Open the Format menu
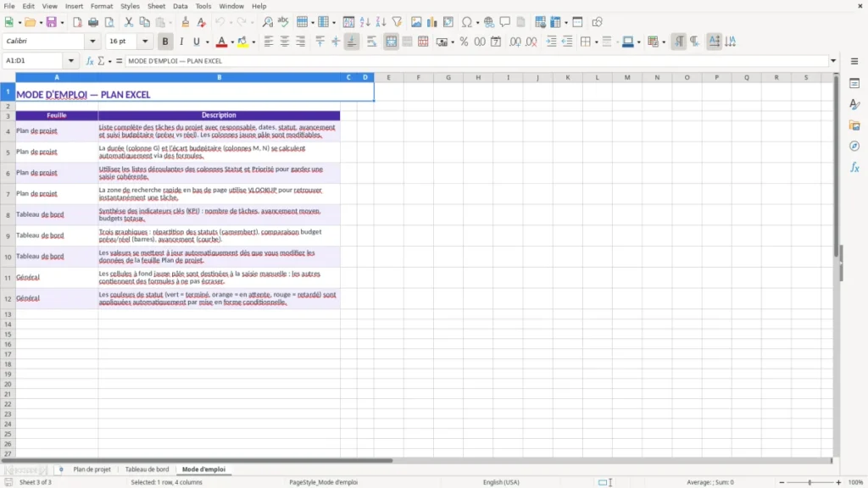The height and width of the screenshot is (488, 868). tap(102, 6)
